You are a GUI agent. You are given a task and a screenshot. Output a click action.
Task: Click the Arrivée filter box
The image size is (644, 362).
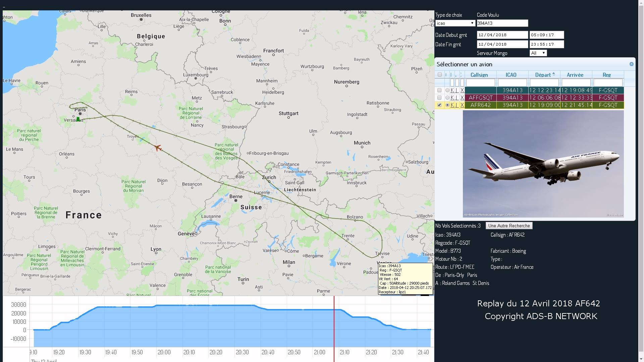pos(576,82)
